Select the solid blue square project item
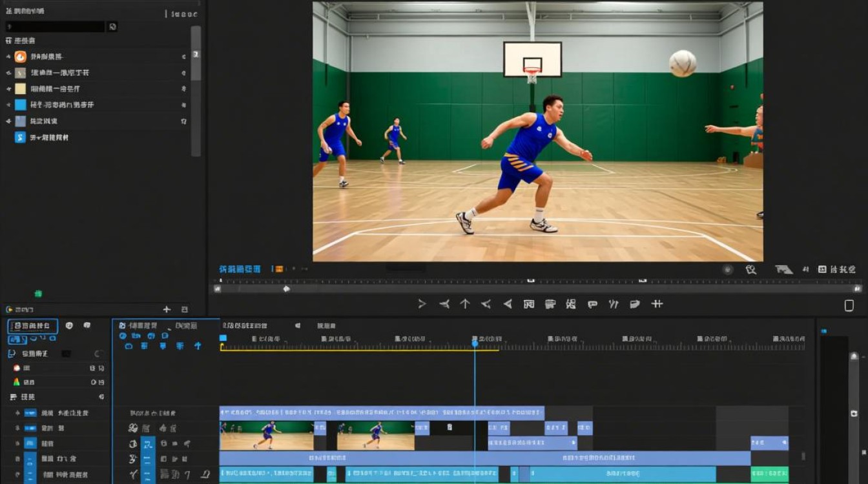 [21, 105]
